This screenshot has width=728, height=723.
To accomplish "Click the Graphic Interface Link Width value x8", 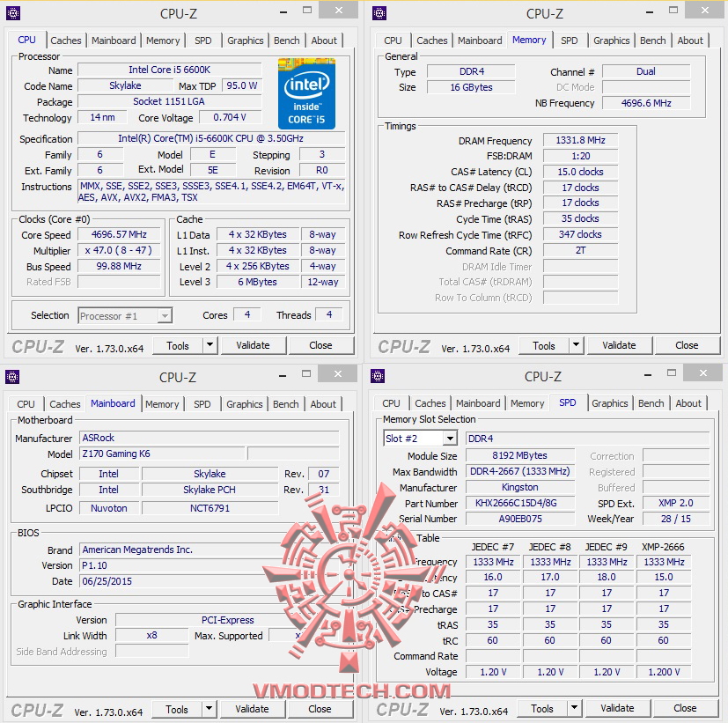I will point(151,635).
